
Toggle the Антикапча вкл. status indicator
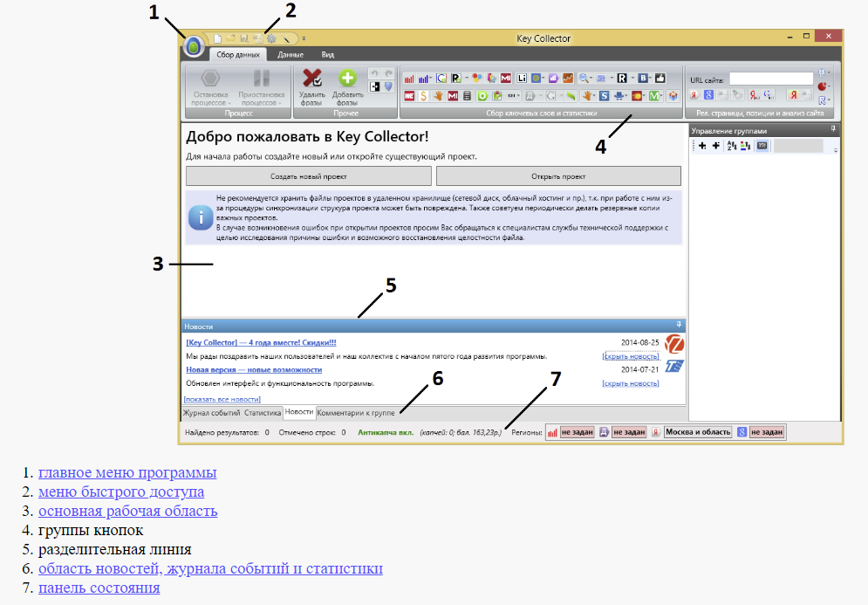[387, 432]
